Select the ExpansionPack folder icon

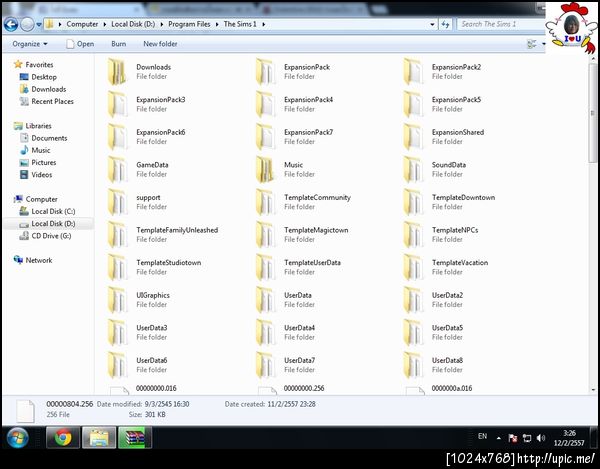pos(265,72)
